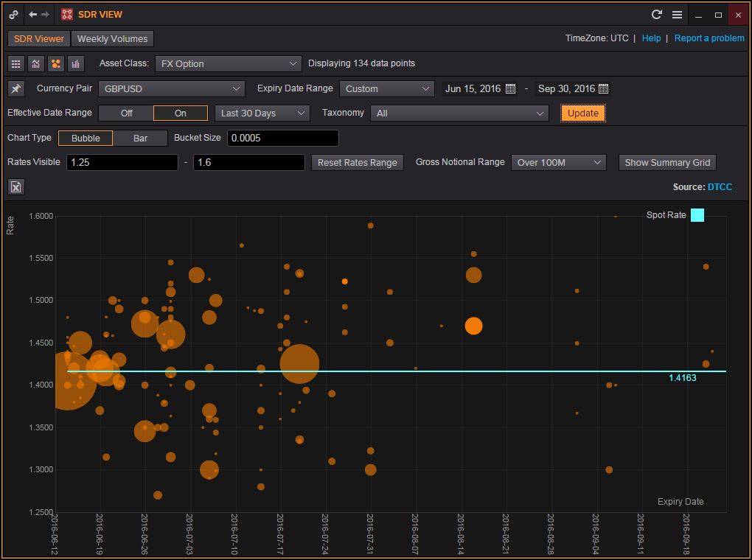Open Gross Notional Range Over 100M dropdown
752x560 pixels.
tap(558, 163)
